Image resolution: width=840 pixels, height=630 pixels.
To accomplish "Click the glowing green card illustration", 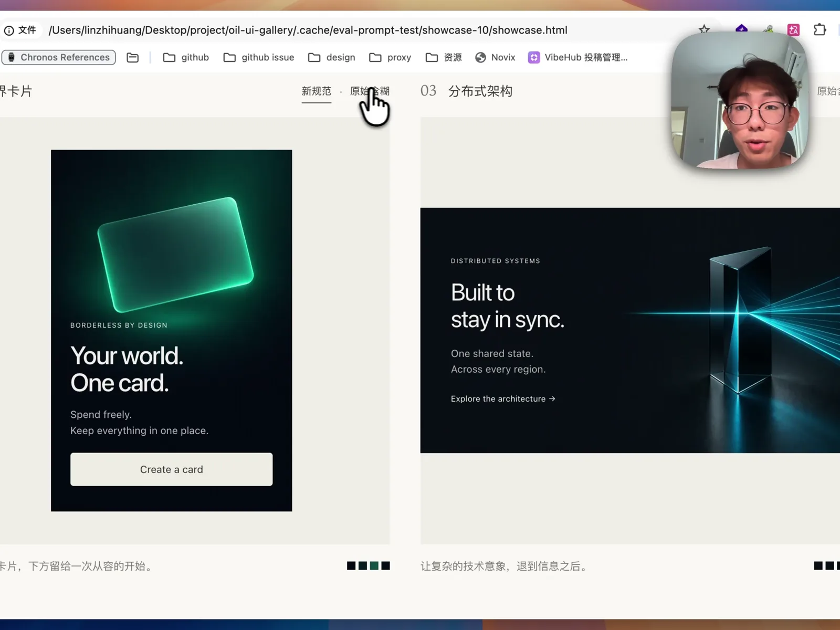I will coord(175,255).
